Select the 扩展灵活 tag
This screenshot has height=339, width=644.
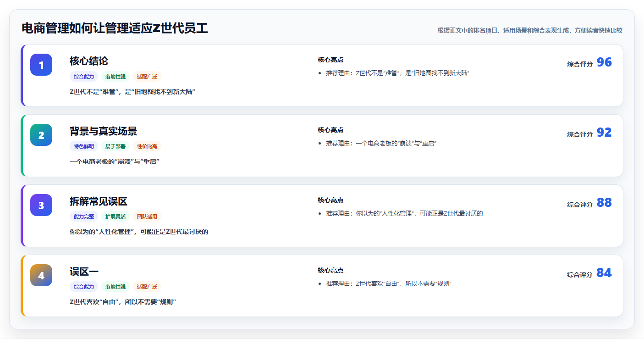[x=116, y=217]
